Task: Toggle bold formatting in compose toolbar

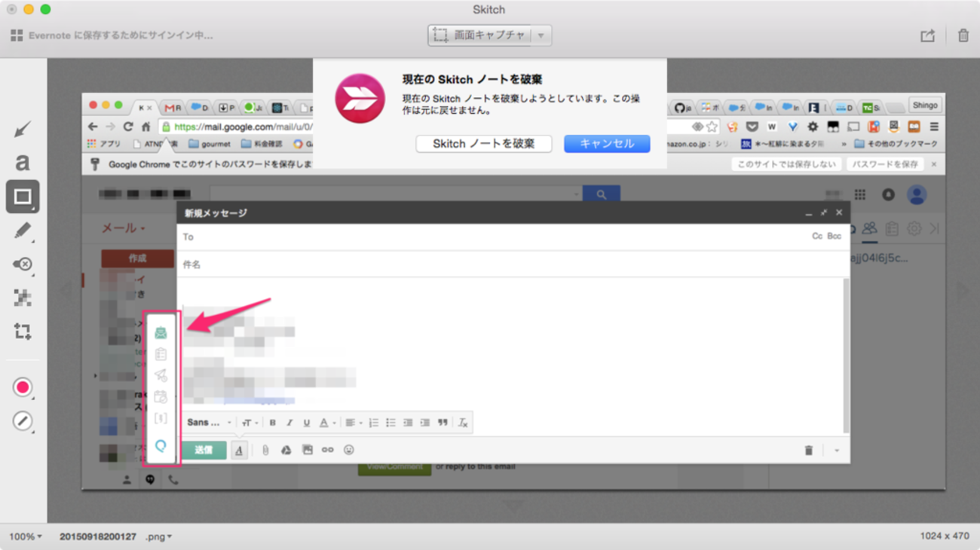Action: tap(272, 423)
